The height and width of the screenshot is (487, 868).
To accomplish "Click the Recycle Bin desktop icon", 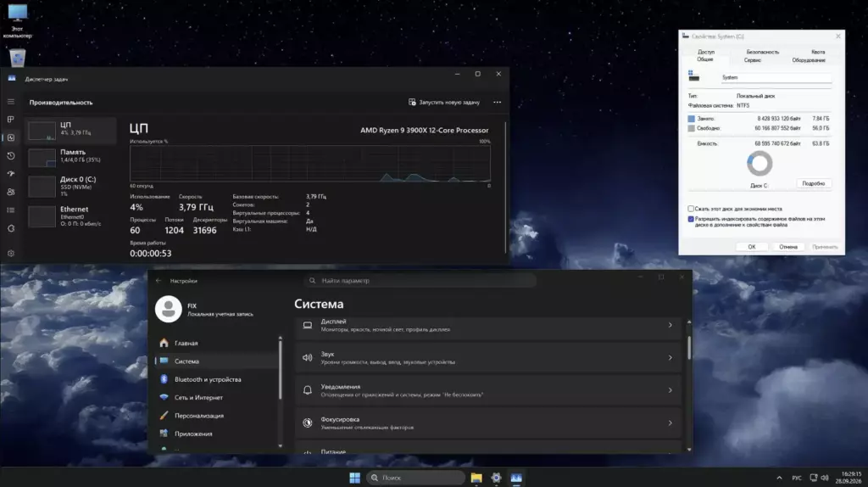I will (x=17, y=58).
